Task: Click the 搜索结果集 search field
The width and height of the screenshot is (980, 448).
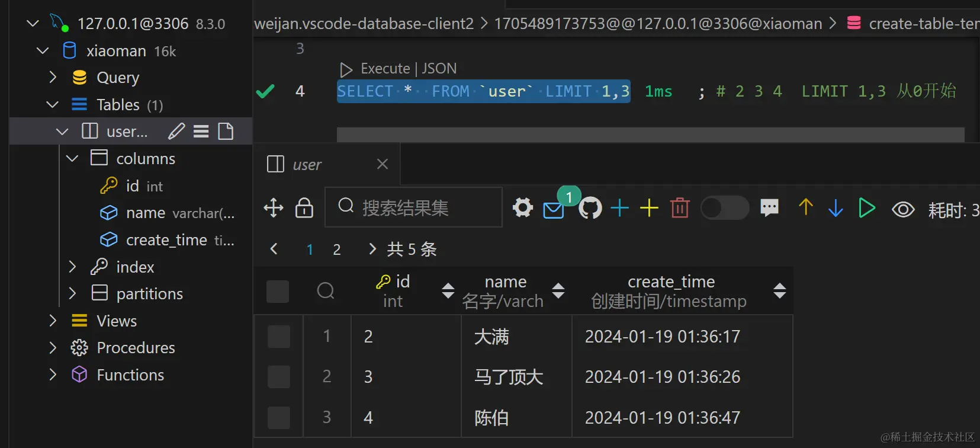Action: [x=413, y=207]
